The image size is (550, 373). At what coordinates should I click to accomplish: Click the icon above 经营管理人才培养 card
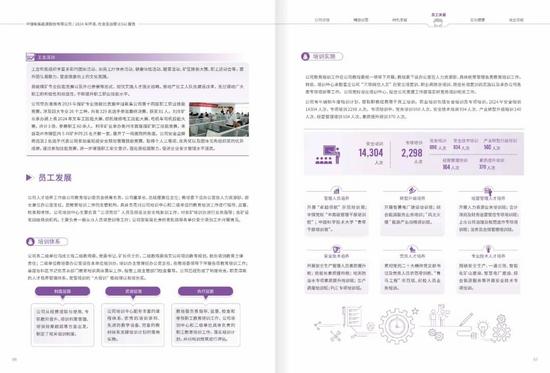point(488,191)
